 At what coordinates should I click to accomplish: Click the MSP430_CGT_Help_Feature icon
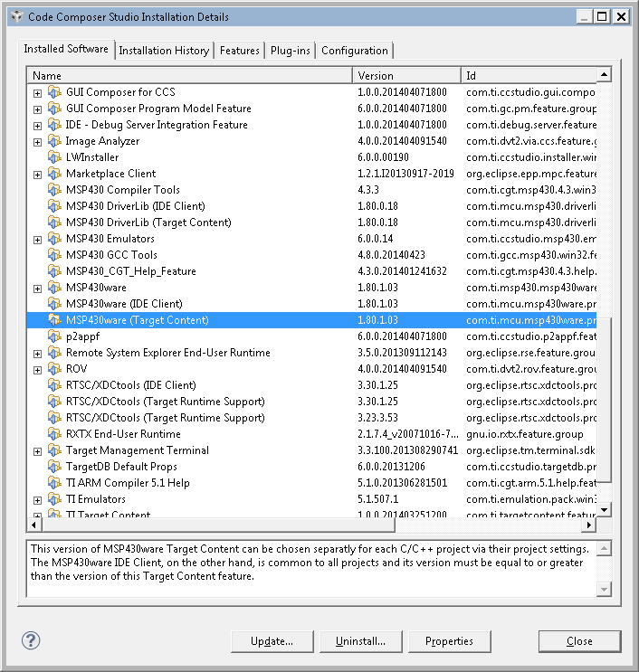(54, 271)
